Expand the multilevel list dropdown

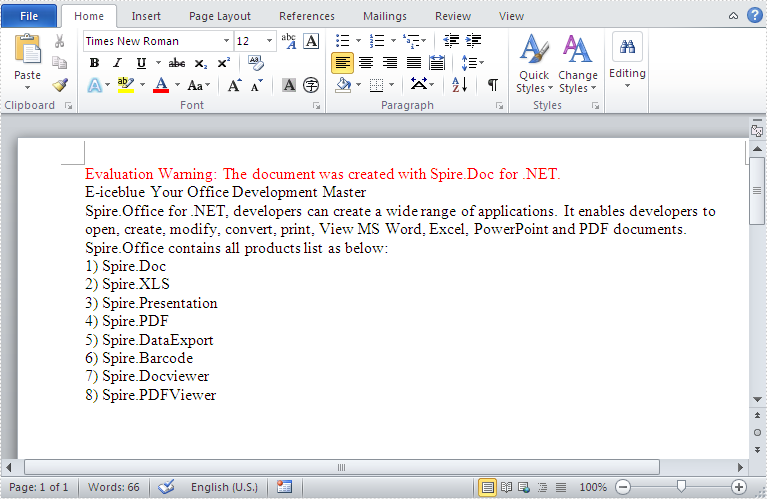click(x=424, y=41)
